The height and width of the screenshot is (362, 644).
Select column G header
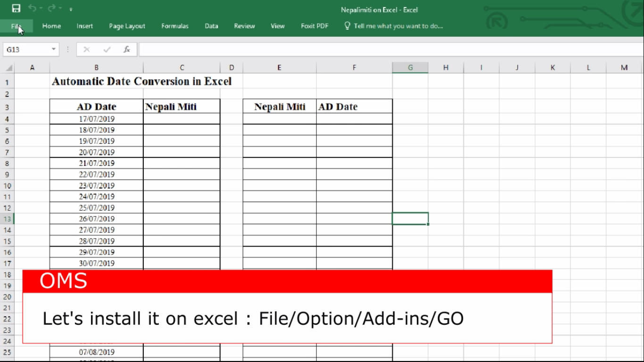coord(410,68)
